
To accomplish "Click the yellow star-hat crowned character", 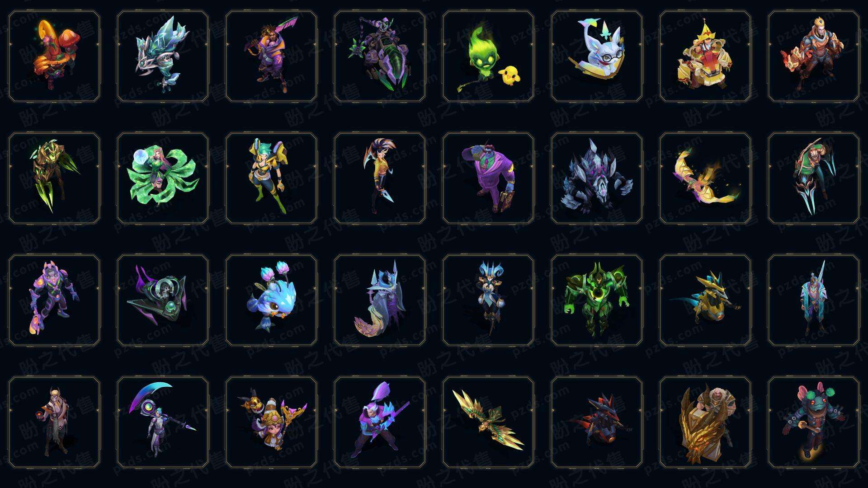I will pyautogui.click(x=705, y=56).
